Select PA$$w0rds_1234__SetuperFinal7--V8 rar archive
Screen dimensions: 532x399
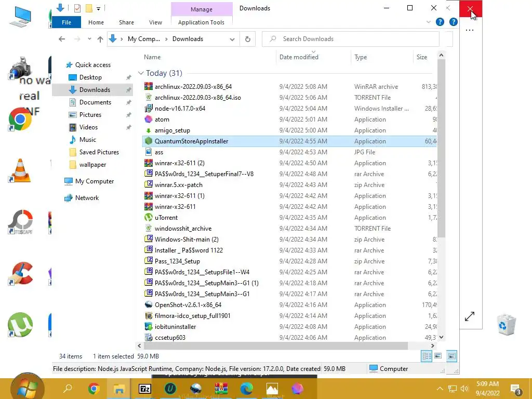pos(204,174)
